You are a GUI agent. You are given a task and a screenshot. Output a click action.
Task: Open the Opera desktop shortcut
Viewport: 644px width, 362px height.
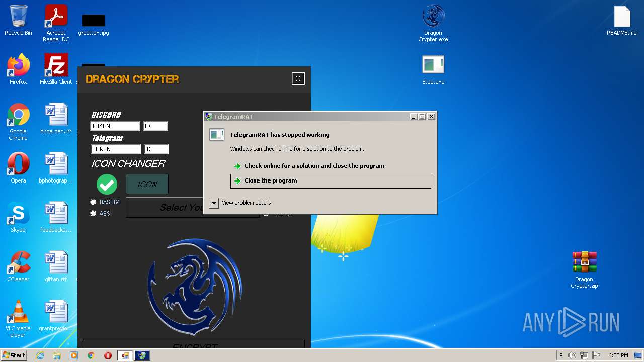pos(18,168)
